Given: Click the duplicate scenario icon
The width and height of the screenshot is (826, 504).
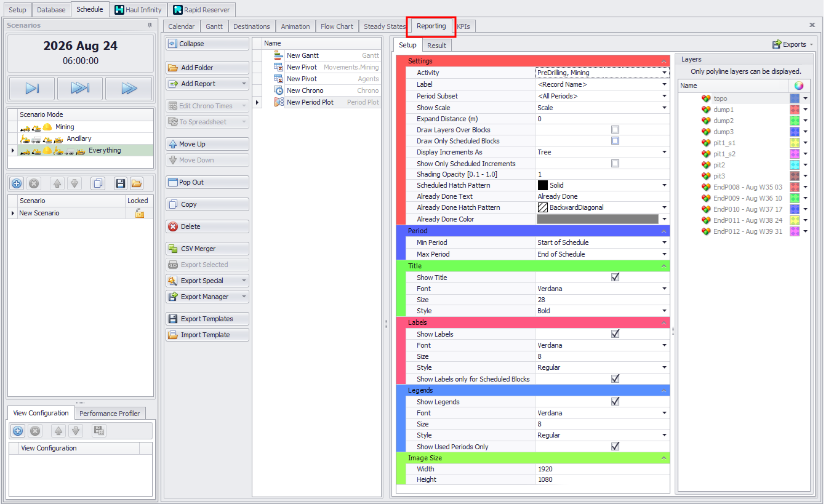Looking at the screenshot, I should tap(97, 183).
